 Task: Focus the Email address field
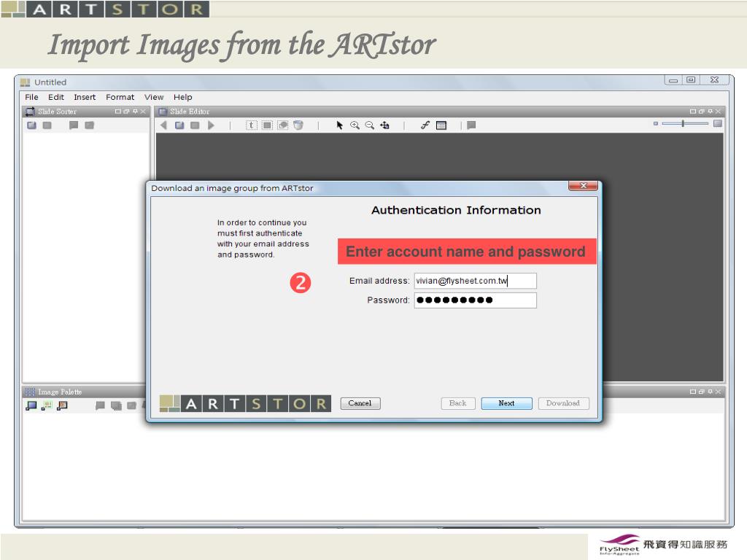point(475,281)
